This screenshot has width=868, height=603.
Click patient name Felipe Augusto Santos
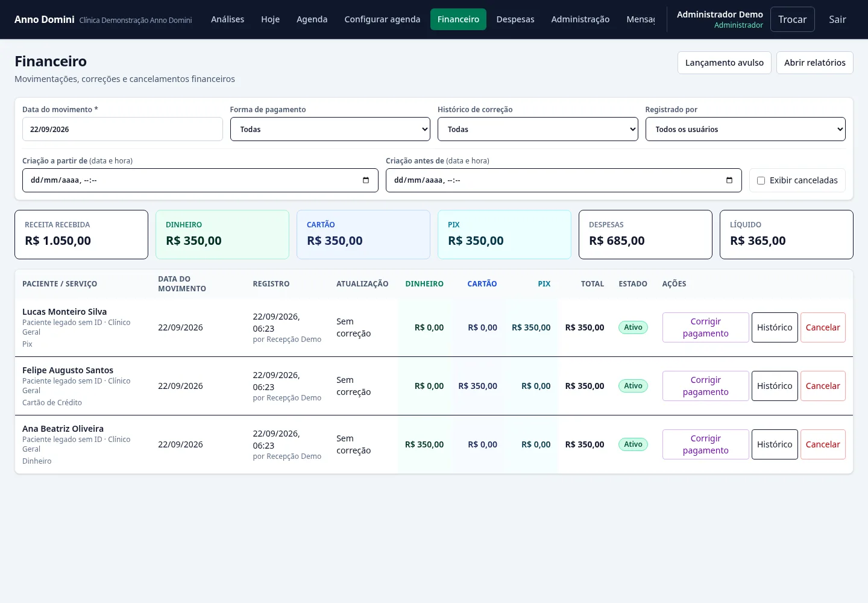[68, 370]
